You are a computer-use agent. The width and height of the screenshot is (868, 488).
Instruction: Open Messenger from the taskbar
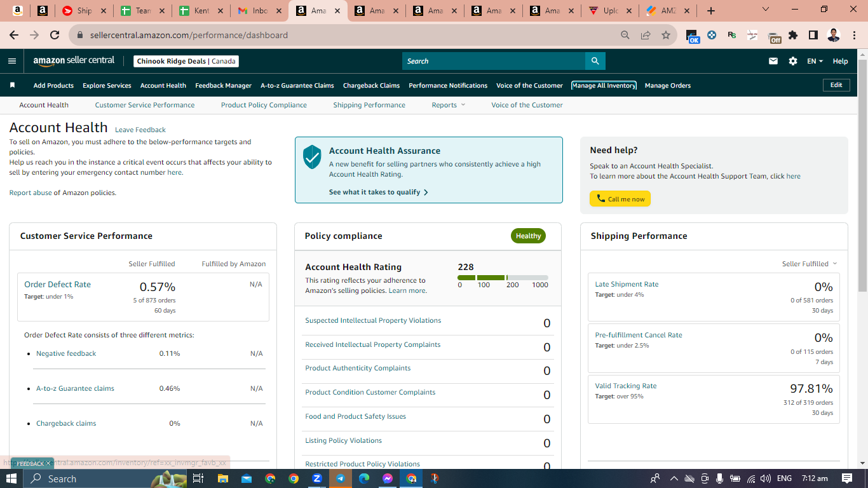388,478
